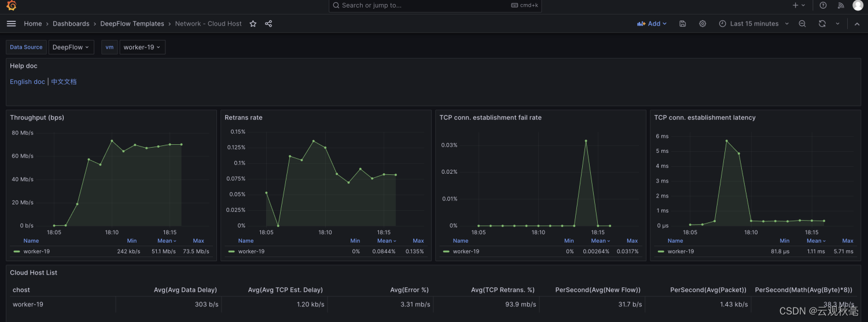The width and height of the screenshot is (868, 322).
Task: Open dashboard settings gear
Action: tap(703, 24)
